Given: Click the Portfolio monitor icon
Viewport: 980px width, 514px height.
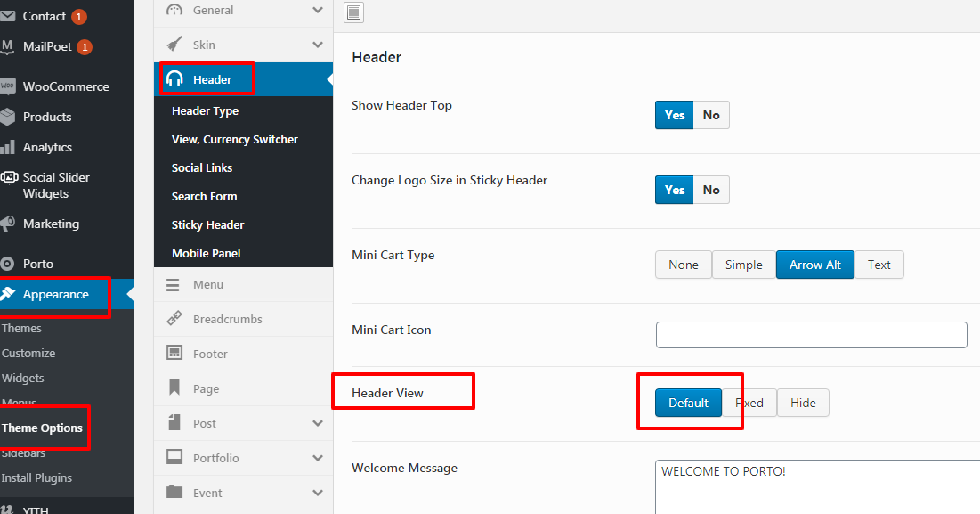Looking at the screenshot, I should coord(174,456).
